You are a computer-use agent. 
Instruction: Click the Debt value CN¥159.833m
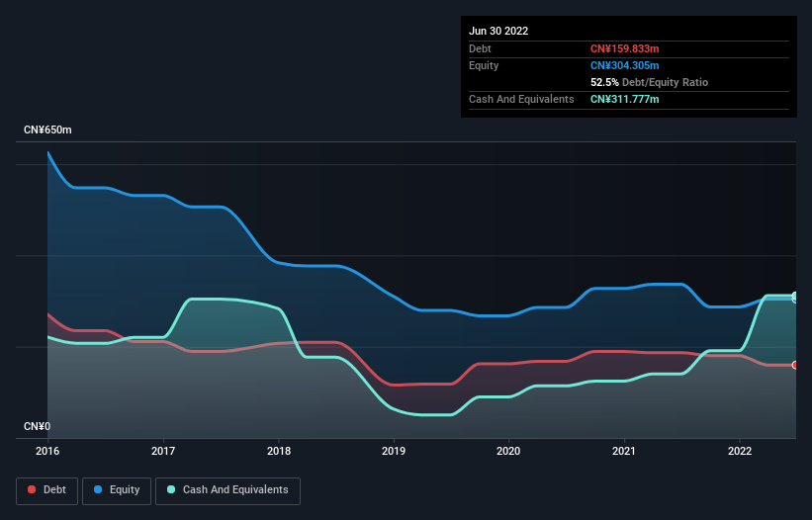pyautogui.click(x=624, y=48)
